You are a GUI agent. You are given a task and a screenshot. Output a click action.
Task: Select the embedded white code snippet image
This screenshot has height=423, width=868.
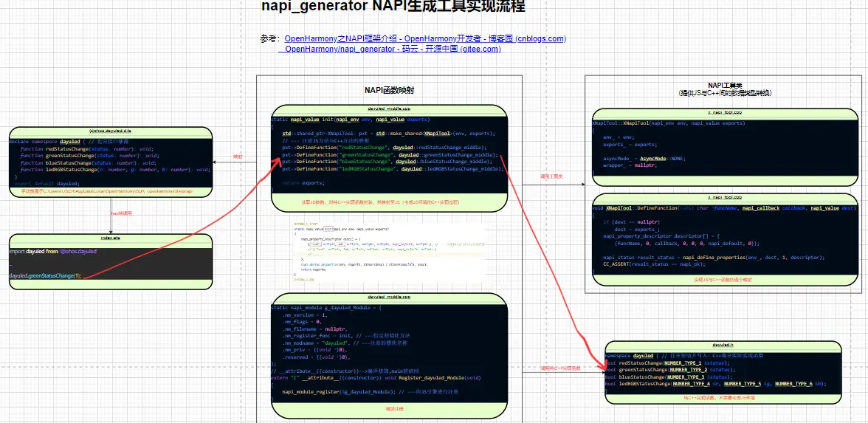click(389, 253)
